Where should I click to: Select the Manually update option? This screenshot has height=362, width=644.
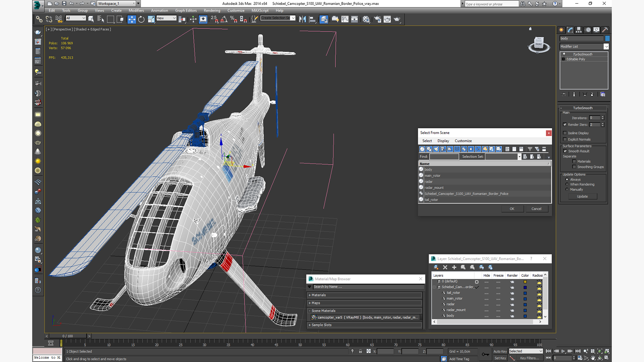coord(567,189)
